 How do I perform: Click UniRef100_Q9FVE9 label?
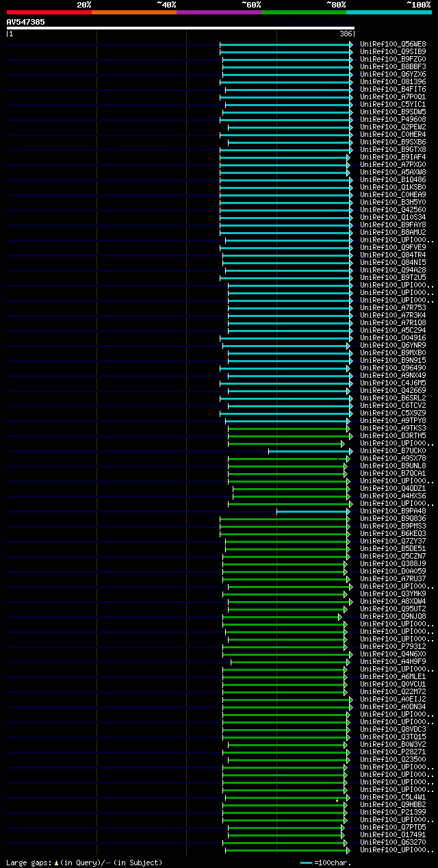[394, 247]
